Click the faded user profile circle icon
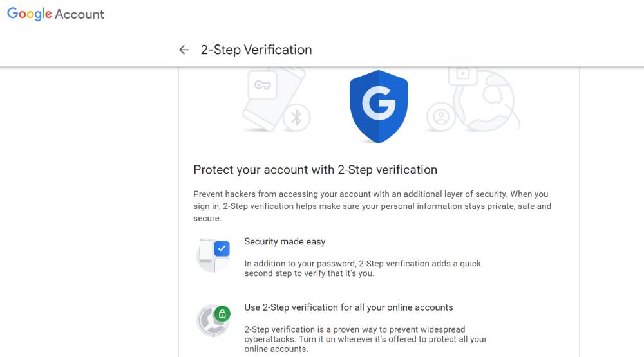The height and width of the screenshot is (357, 644). [x=440, y=116]
